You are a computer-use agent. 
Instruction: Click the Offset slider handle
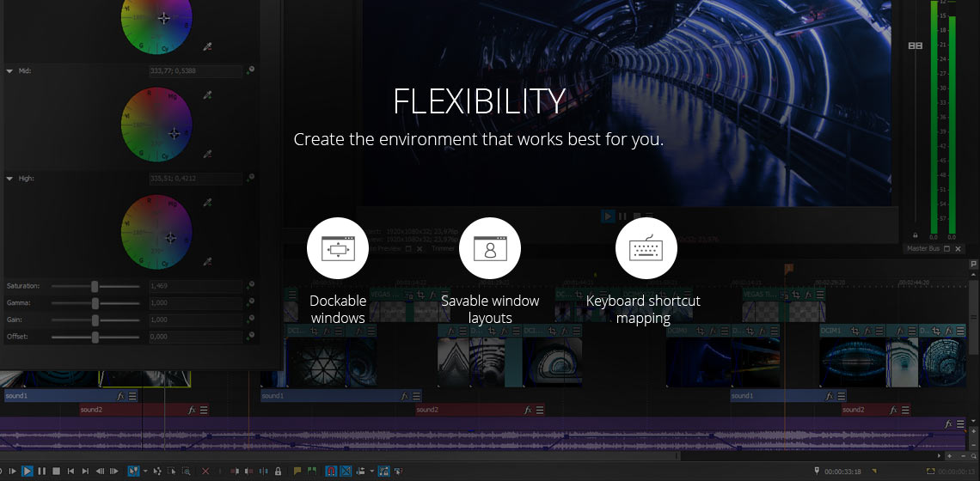[x=95, y=337]
